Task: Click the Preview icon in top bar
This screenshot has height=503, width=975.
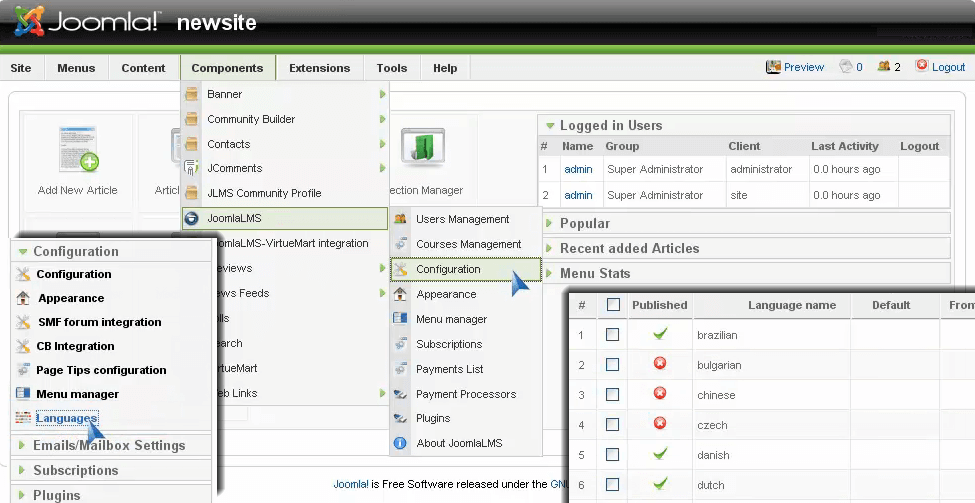Action: click(x=773, y=67)
